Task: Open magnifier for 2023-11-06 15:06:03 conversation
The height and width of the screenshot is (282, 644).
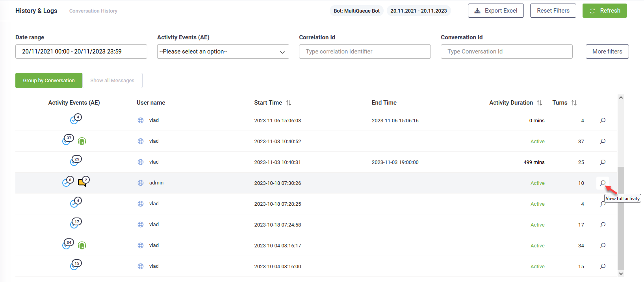Action: click(603, 121)
